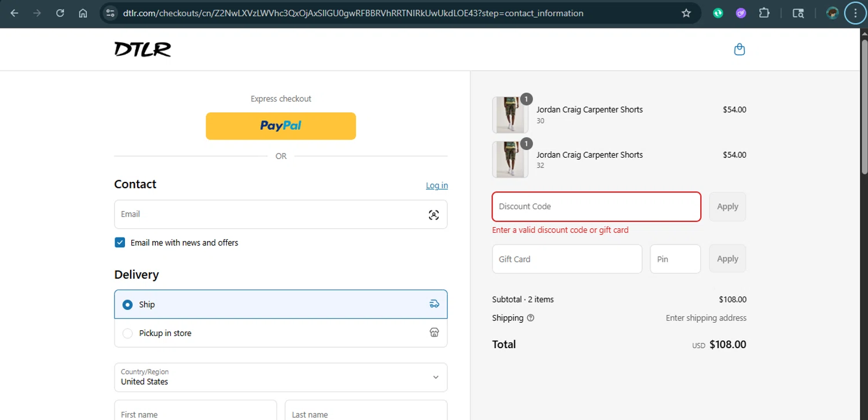Image resolution: width=868 pixels, height=420 pixels.
Task: Click 'Enter a valid discount code' error text
Action: coord(560,230)
